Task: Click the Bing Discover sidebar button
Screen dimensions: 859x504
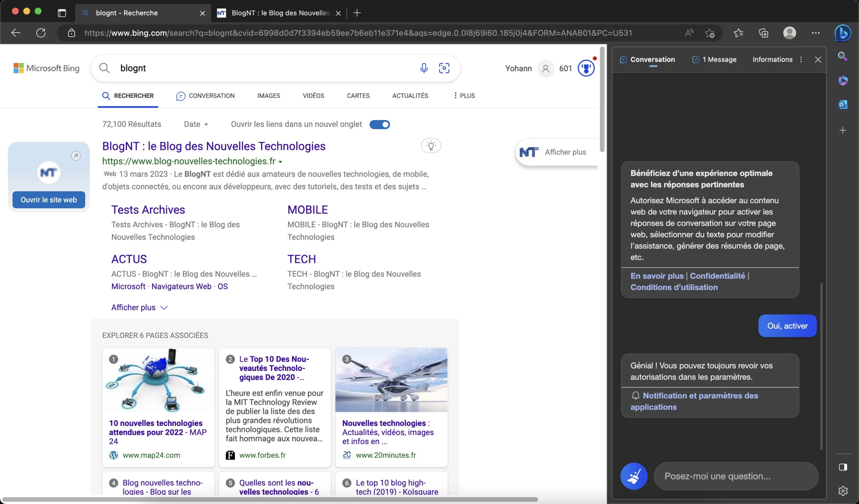Action: pyautogui.click(x=842, y=33)
